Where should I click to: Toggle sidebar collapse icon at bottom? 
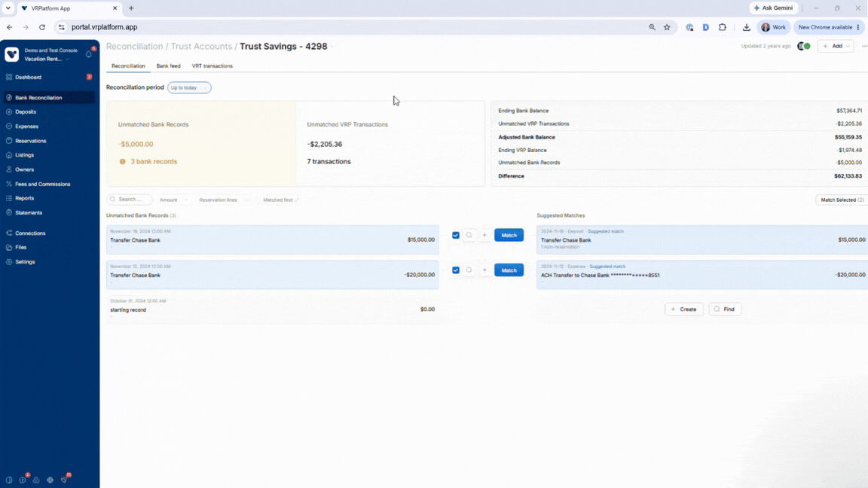point(9,480)
